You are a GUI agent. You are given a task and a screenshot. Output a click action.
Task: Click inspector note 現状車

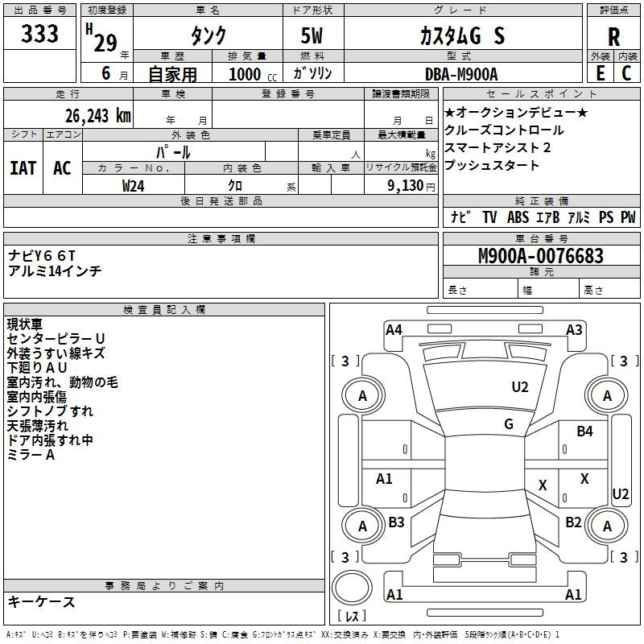[25, 324]
